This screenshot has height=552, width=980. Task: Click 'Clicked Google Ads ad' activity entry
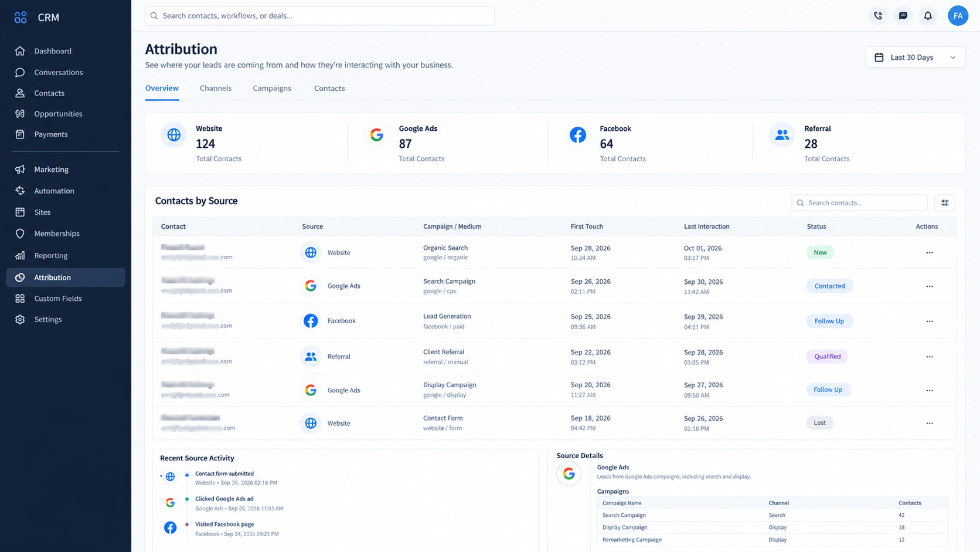tap(224, 499)
